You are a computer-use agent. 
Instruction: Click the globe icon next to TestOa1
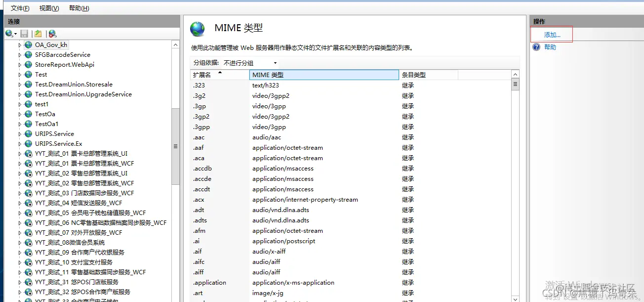point(28,124)
